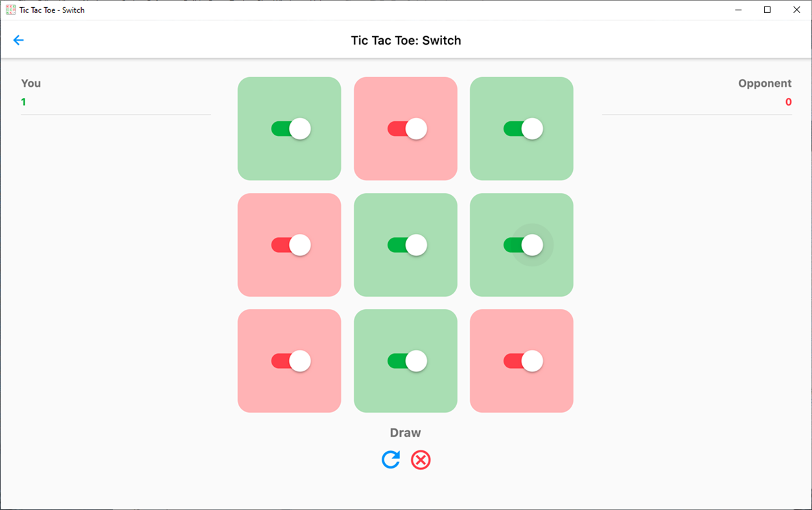Minimize the game window
This screenshot has height=510, width=812.
pos(737,10)
